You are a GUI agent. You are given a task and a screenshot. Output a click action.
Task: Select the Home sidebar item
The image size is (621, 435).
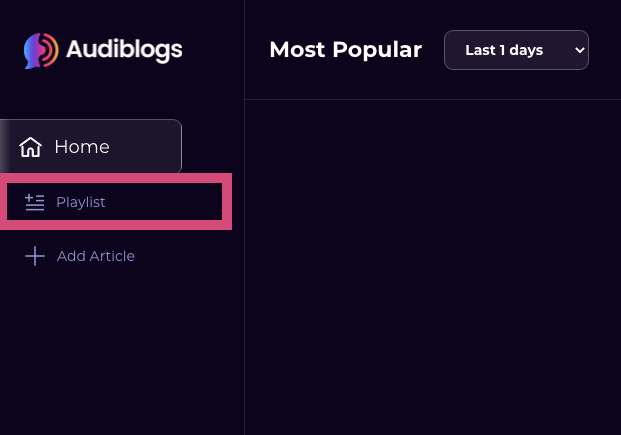(x=91, y=146)
